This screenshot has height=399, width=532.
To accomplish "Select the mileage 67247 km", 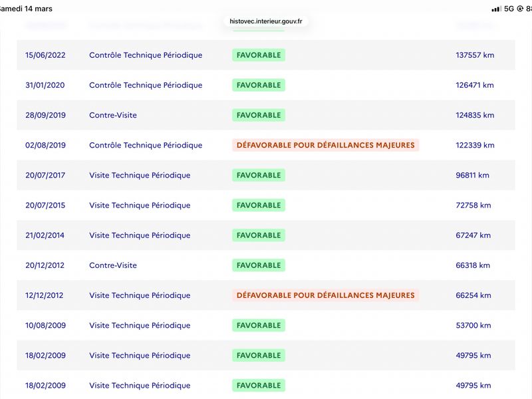I will tap(473, 235).
